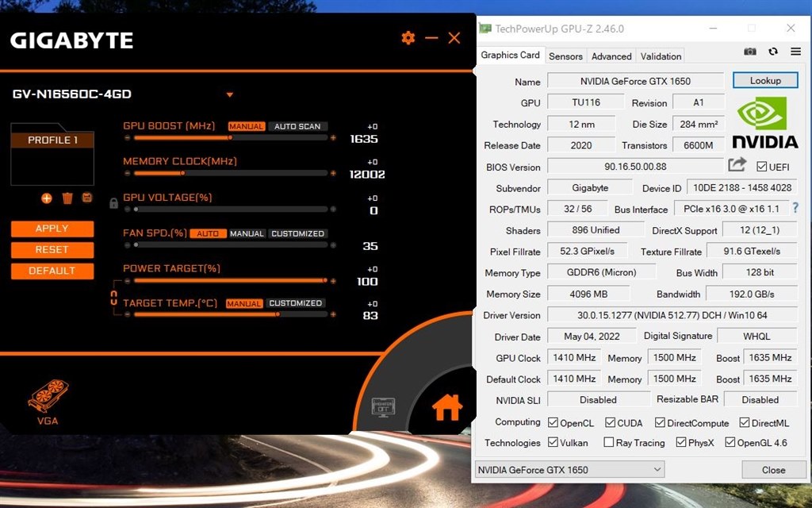The width and height of the screenshot is (812, 508).
Task: Click the Memory Clock slider handle
Action: click(x=182, y=173)
